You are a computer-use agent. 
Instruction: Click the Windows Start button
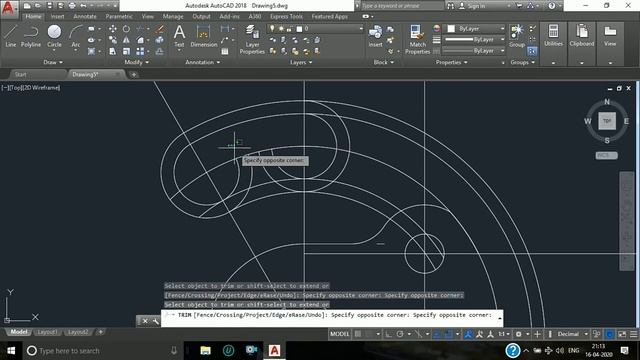coord(11,351)
